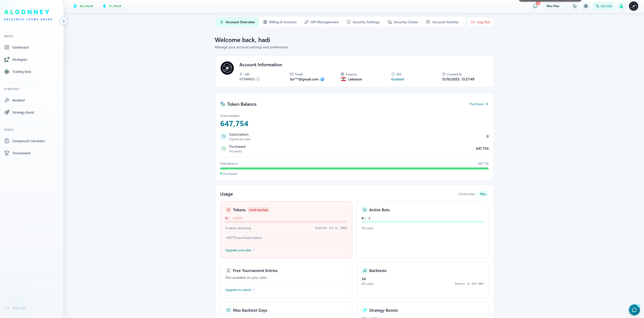Image resolution: width=644 pixels, height=318 pixels.
Task: Click the Token Balance coins icon
Action: pos(223,104)
